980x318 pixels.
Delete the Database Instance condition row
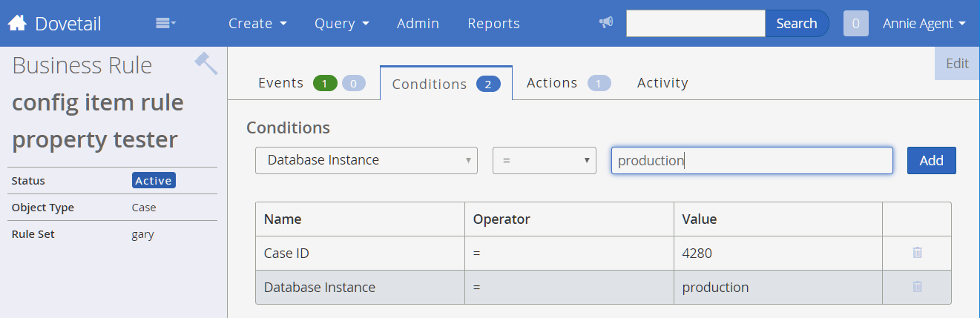[917, 287]
